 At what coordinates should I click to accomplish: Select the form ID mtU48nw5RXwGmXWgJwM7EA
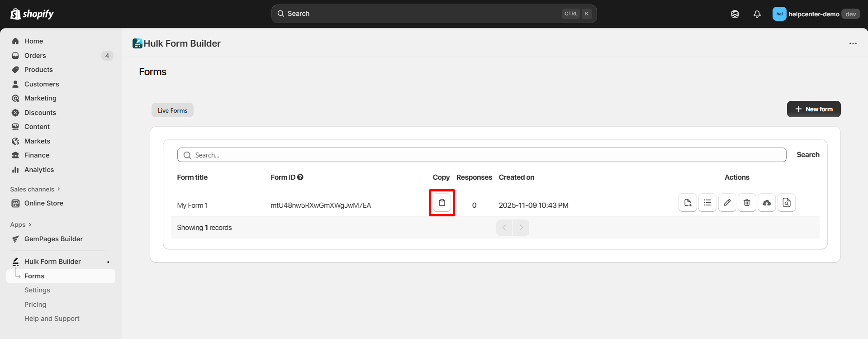(x=321, y=205)
